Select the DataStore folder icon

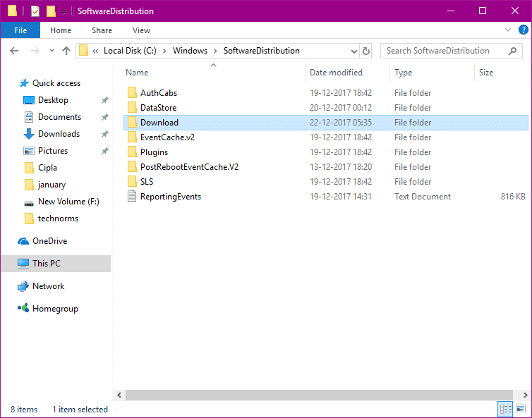(x=132, y=107)
